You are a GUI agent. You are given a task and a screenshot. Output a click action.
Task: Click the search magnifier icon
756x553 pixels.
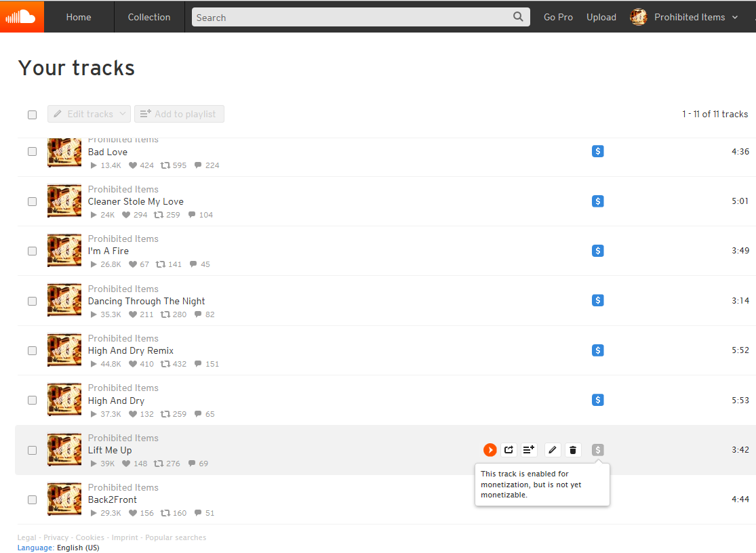(x=518, y=17)
